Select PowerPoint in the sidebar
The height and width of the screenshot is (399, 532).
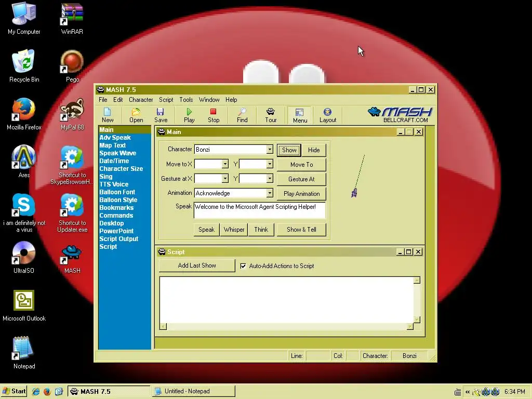pyautogui.click(x=116, y=231)
